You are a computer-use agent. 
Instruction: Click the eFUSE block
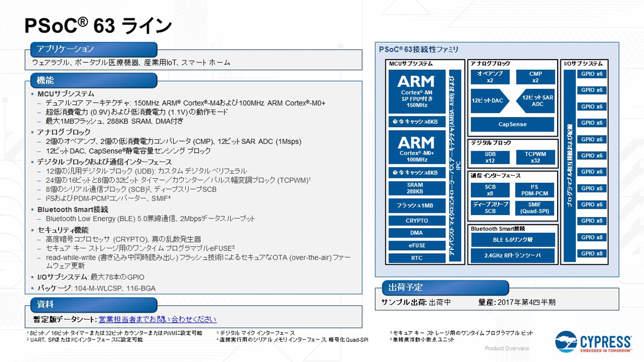[x=416, y=246]
